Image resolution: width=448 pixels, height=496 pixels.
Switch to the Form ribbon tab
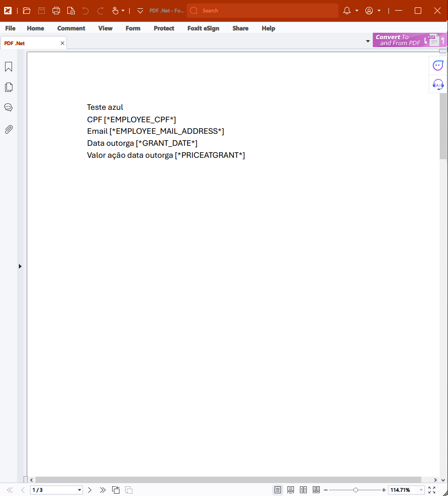pyautogui.click(x=133, y=28)
